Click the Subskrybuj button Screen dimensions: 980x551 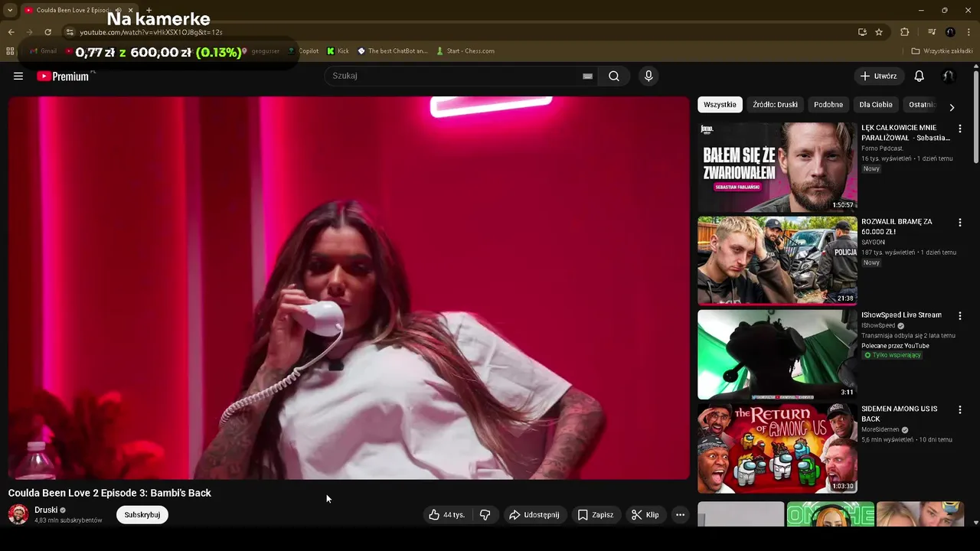(x=142, y=515)
